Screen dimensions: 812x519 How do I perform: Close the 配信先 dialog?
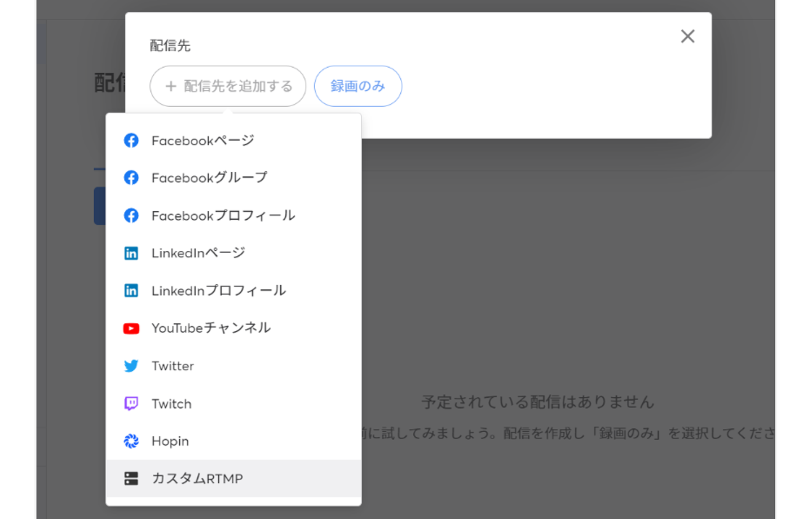click(687, 37)
